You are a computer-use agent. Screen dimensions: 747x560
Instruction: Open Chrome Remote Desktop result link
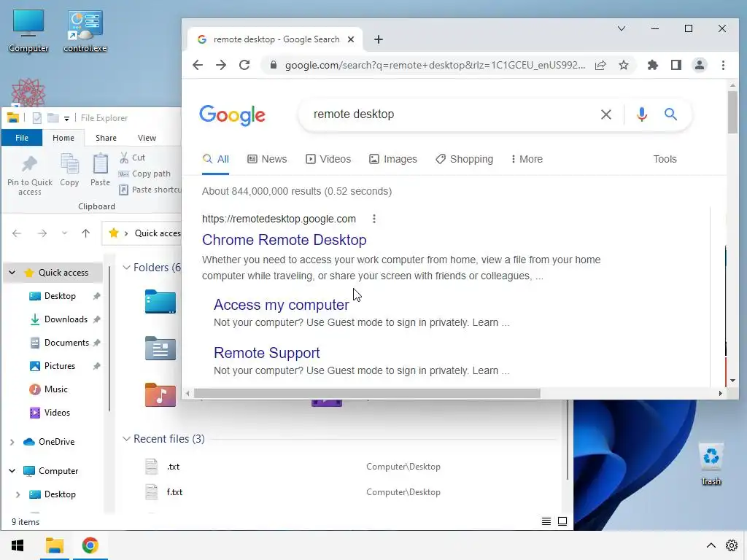click(284, 240)
